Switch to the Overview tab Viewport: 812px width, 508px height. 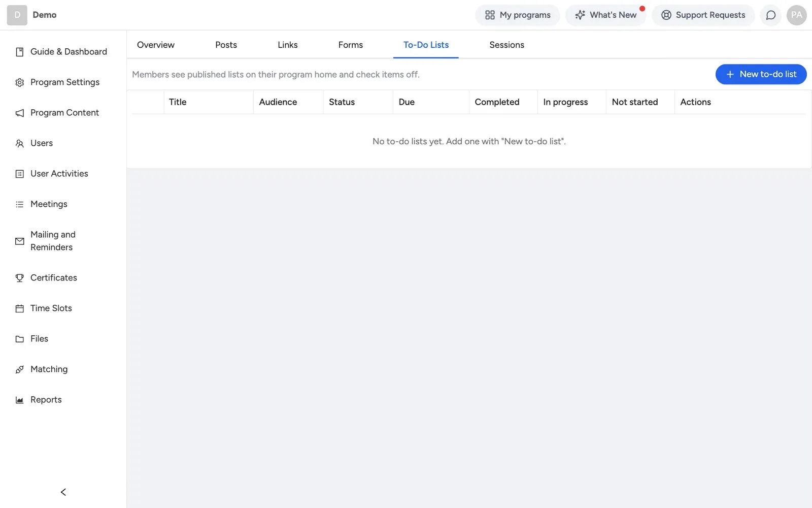tap(156, 45)
